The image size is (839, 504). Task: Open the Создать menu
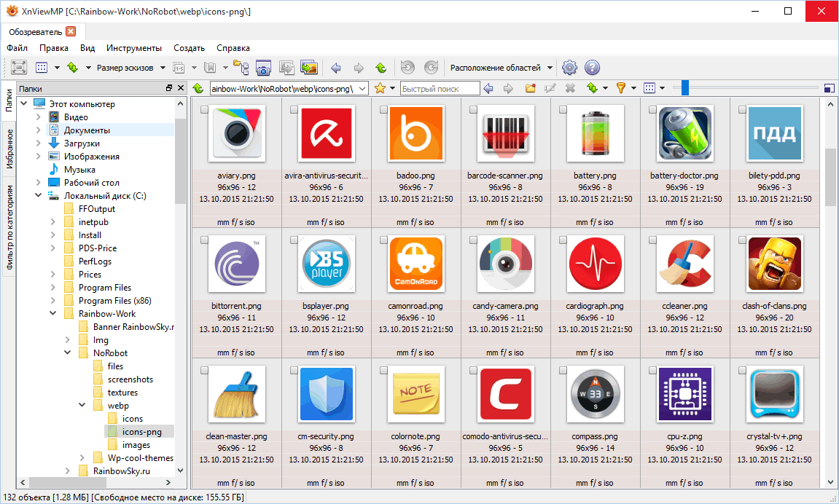[189, 48]
